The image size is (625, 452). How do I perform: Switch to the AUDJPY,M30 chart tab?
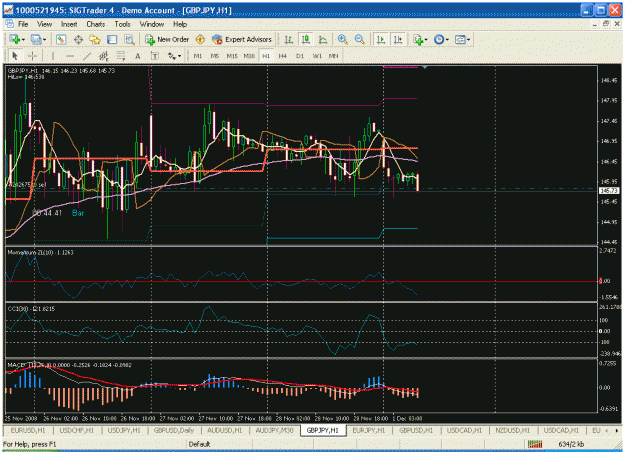click(x=274, y=430)
